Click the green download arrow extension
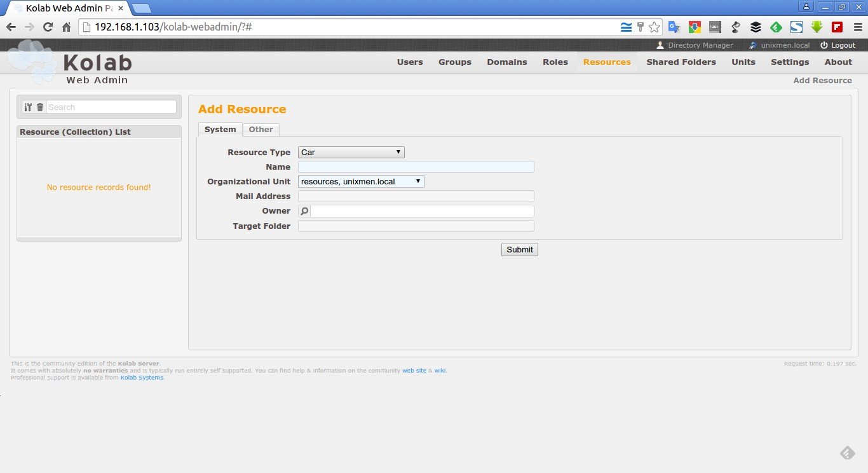 coord(817,27)
